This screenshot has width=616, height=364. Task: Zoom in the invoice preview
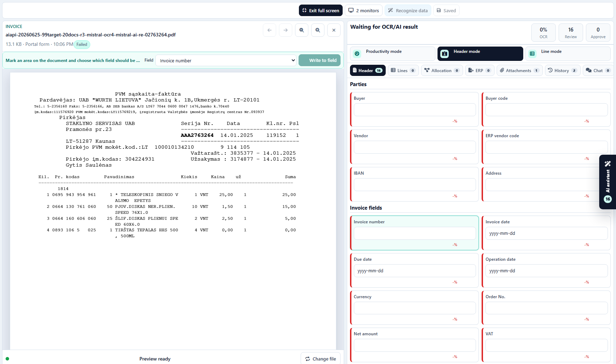tap(318, 30)
